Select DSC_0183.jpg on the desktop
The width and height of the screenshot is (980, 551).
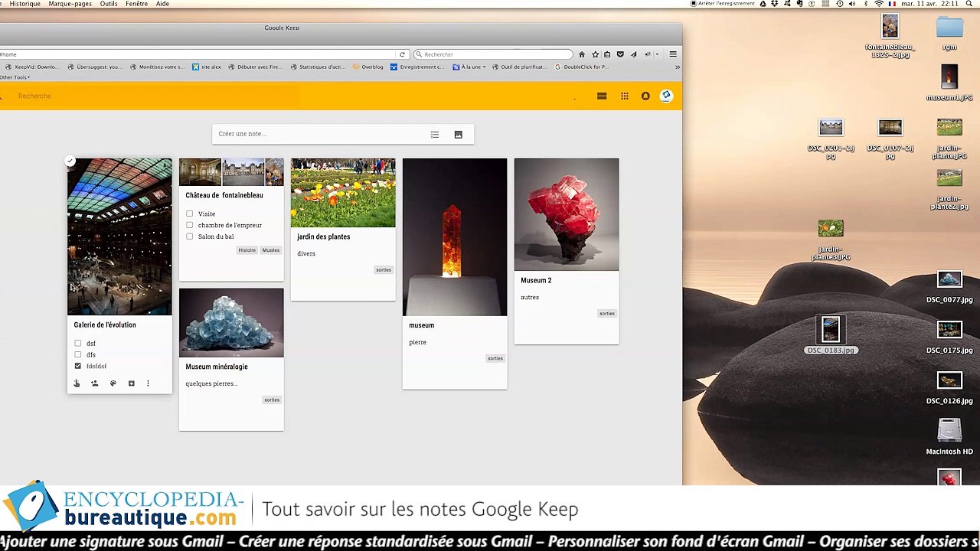[831, 335]
